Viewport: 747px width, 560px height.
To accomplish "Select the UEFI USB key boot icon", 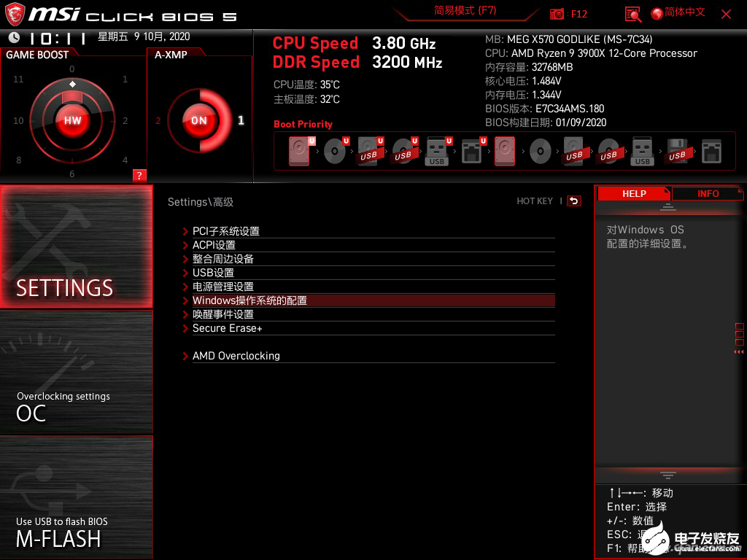I will (438, 151).
